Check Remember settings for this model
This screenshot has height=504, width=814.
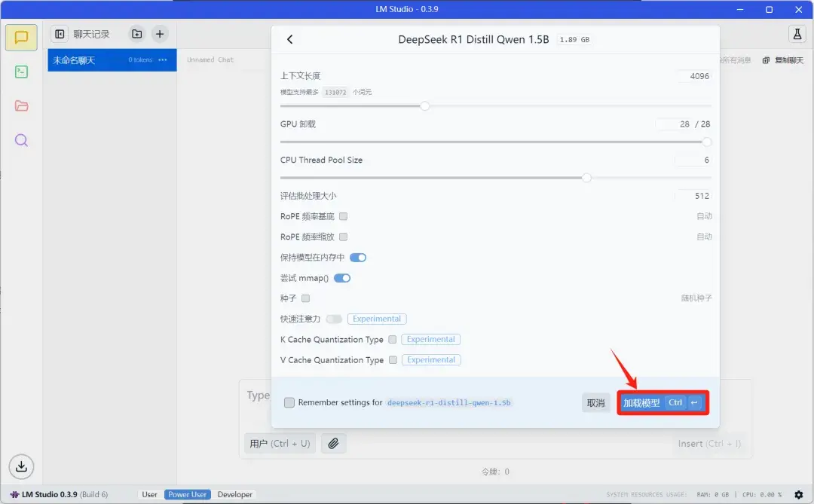coord(289,402)
